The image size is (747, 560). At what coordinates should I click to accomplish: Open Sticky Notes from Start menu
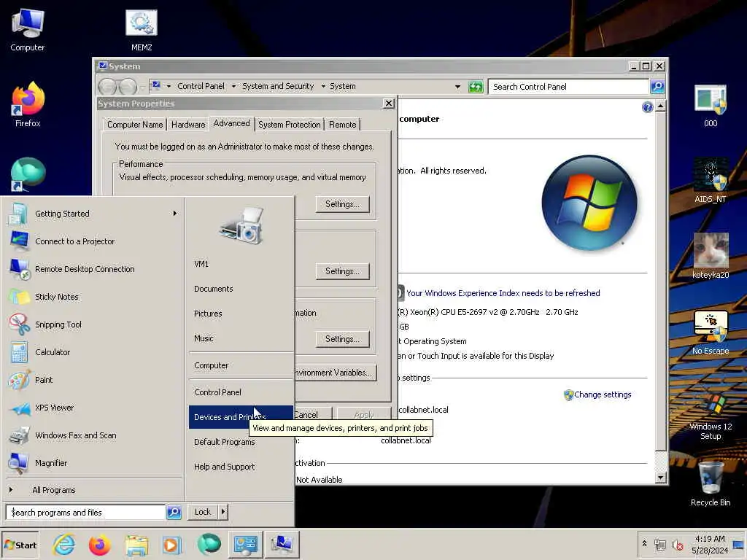tap(93, 297)
